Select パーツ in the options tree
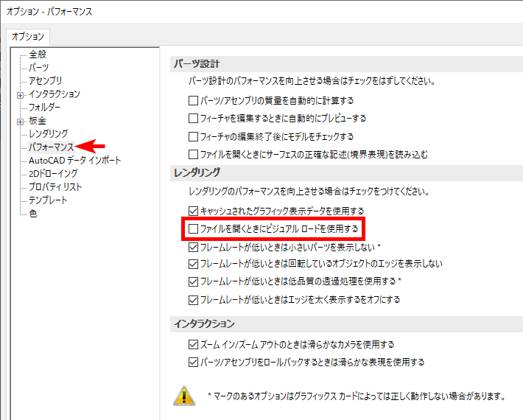The height and width of the screenshot is (420, 523). tap(38, 68)
